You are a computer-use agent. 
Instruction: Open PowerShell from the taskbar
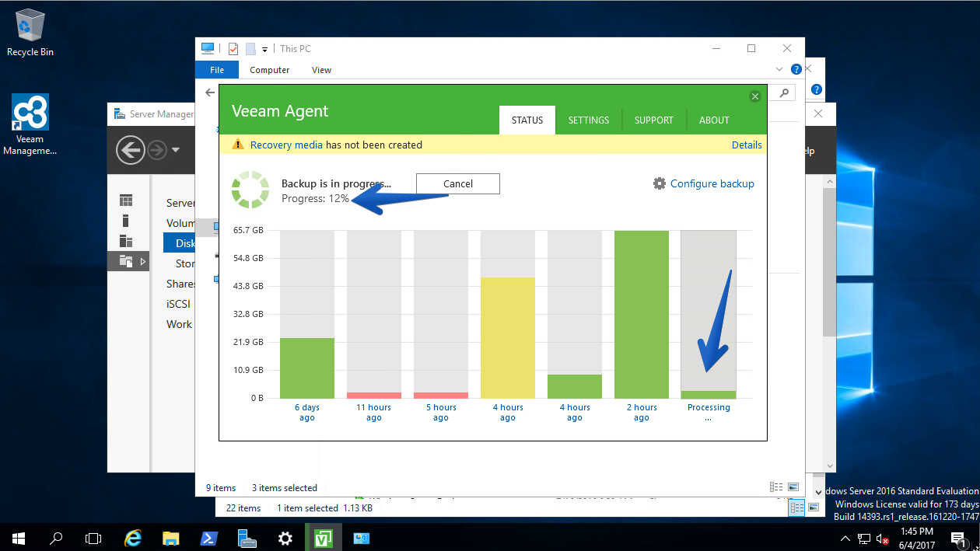[x=209, y=538]
